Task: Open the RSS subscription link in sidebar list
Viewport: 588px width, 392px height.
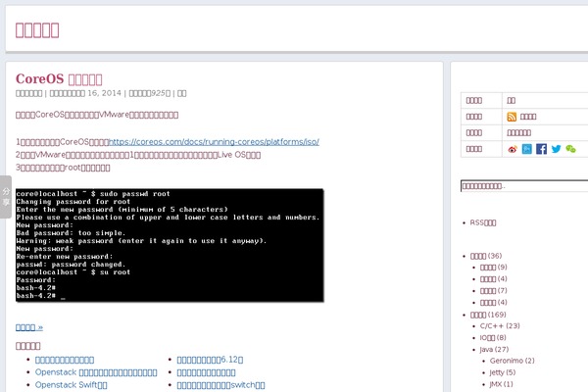Action: coord(483,222)
